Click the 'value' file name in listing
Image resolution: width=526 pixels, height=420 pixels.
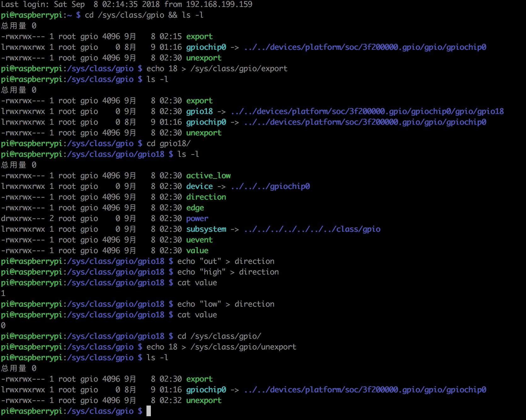point(197,251)
